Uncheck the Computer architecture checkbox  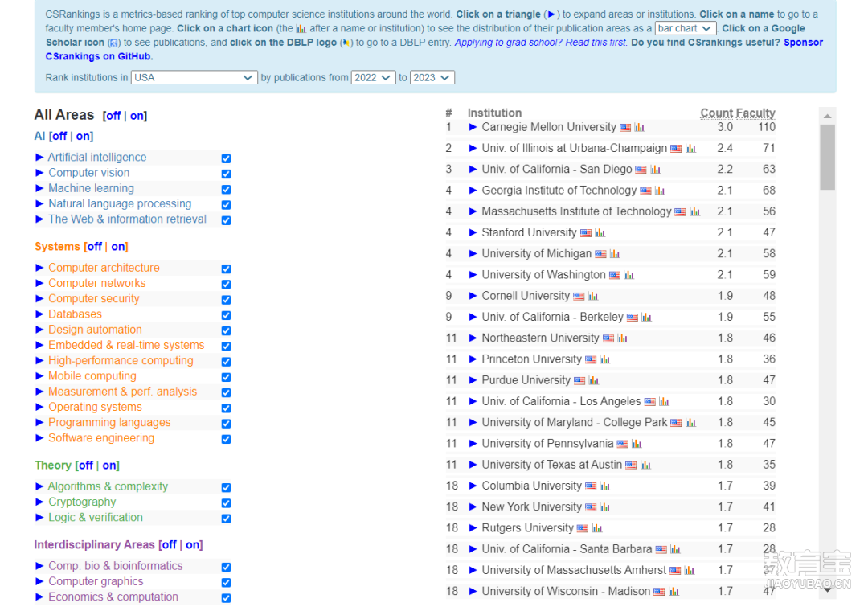click(x=226, y=269)
